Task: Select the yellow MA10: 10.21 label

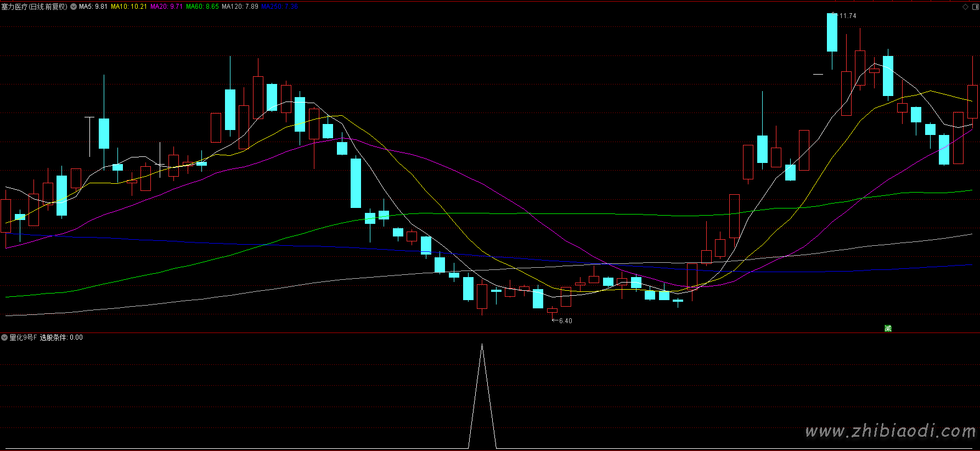Action: [x=129, y=7]
